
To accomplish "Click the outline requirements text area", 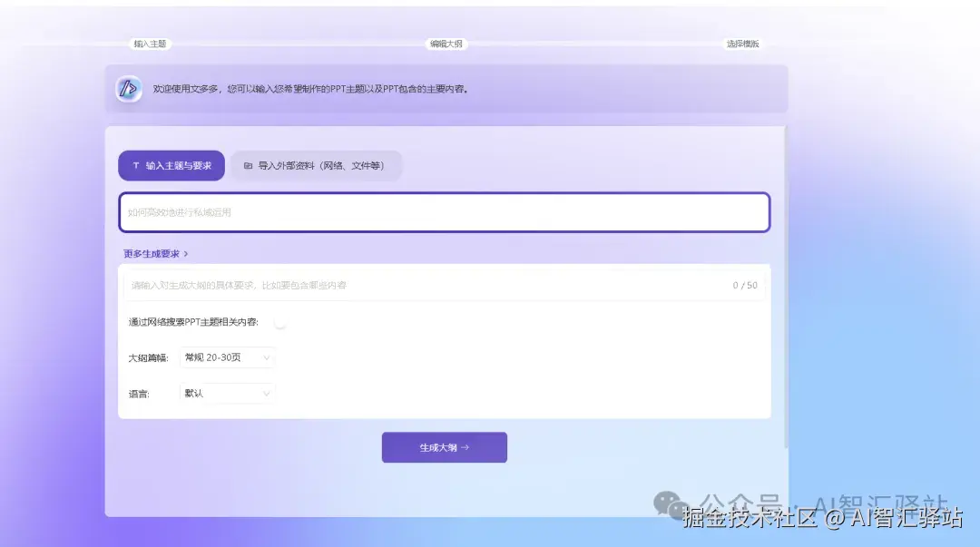I will 363,285.
